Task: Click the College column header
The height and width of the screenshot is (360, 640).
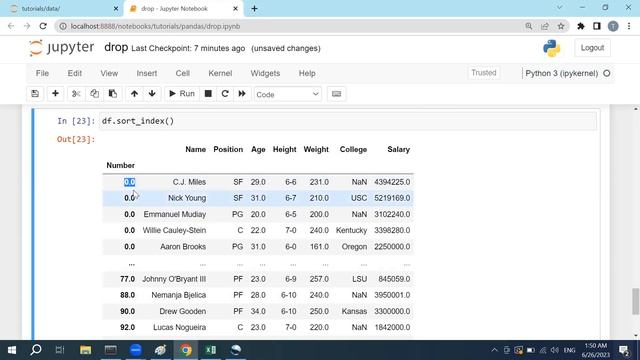Action: pyautogui.click(x=353, y=149)
